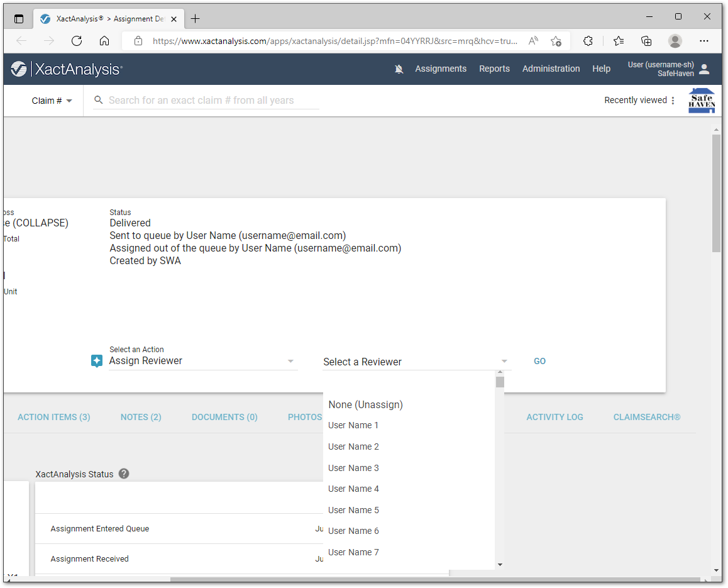
Task: Click the browser address bar URL
Action: pos(334,41)
